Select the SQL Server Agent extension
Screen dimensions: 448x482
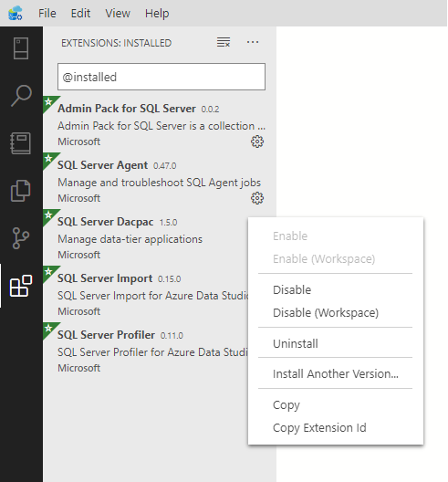pos(160,181)
